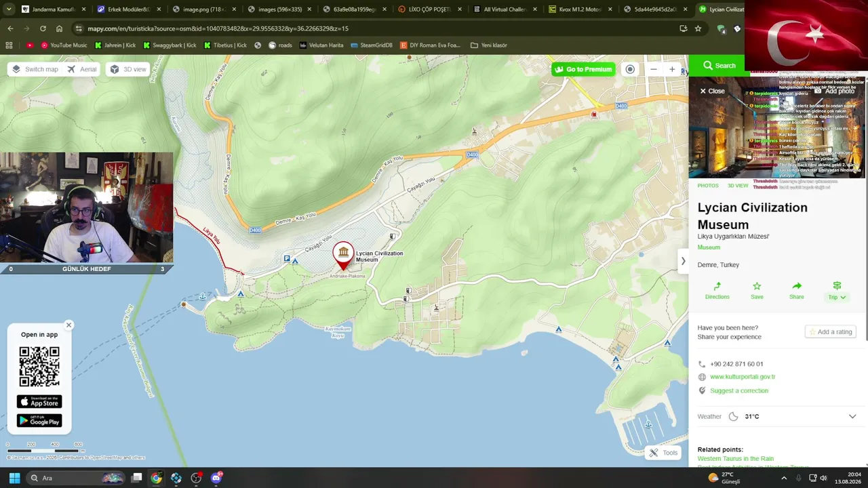Image resolution: width=868 pixels, height=488 pixels.
Task: Zoom in the map with plus button
Action: [x=672, y=69]
